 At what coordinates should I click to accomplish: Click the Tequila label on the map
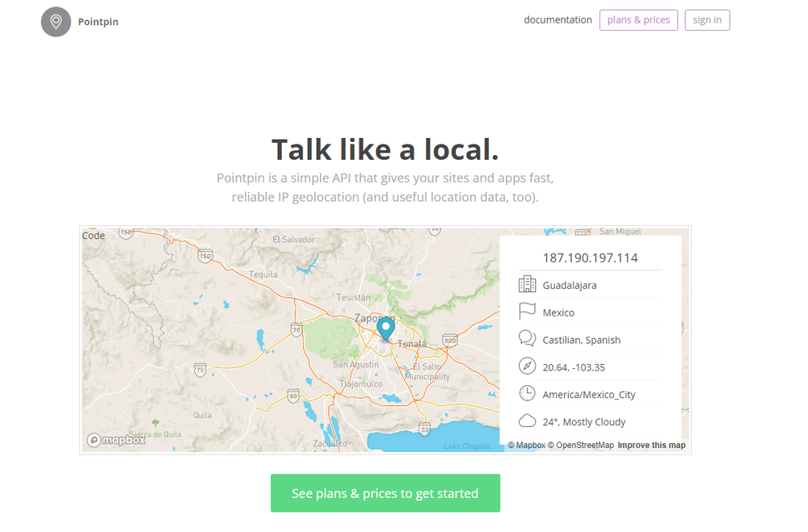click(263, 274)
